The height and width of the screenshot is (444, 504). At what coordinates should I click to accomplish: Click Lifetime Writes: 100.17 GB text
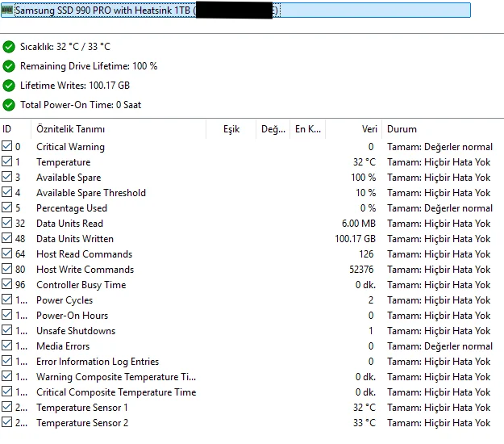(75, 86)
